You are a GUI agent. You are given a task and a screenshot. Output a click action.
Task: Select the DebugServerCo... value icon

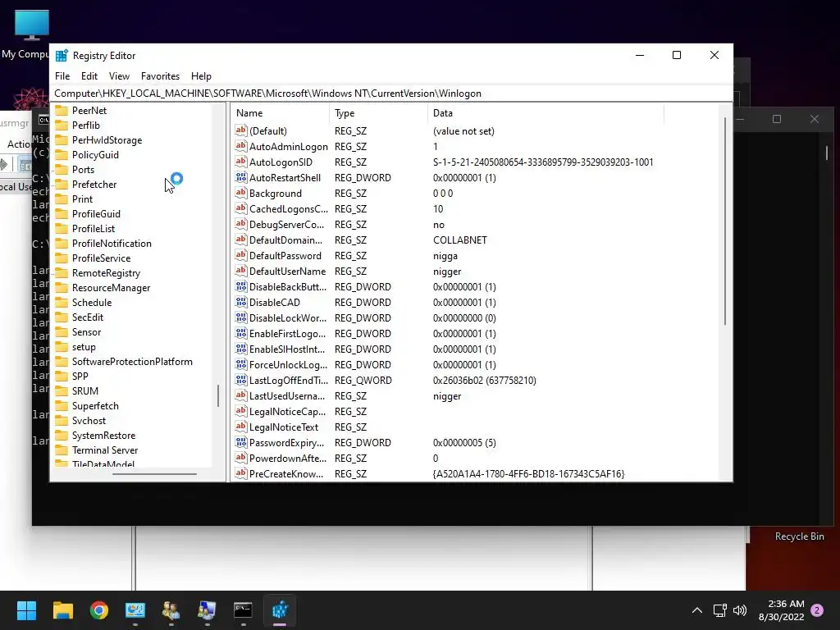[x=241, y=224]
